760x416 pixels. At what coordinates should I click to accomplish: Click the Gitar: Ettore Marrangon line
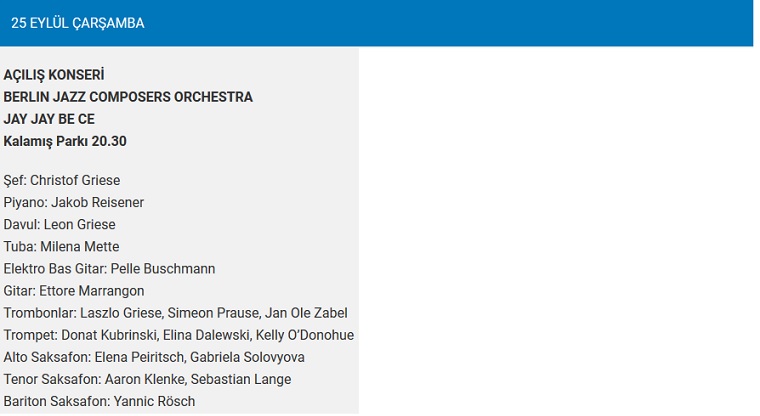tap(74, 291)
